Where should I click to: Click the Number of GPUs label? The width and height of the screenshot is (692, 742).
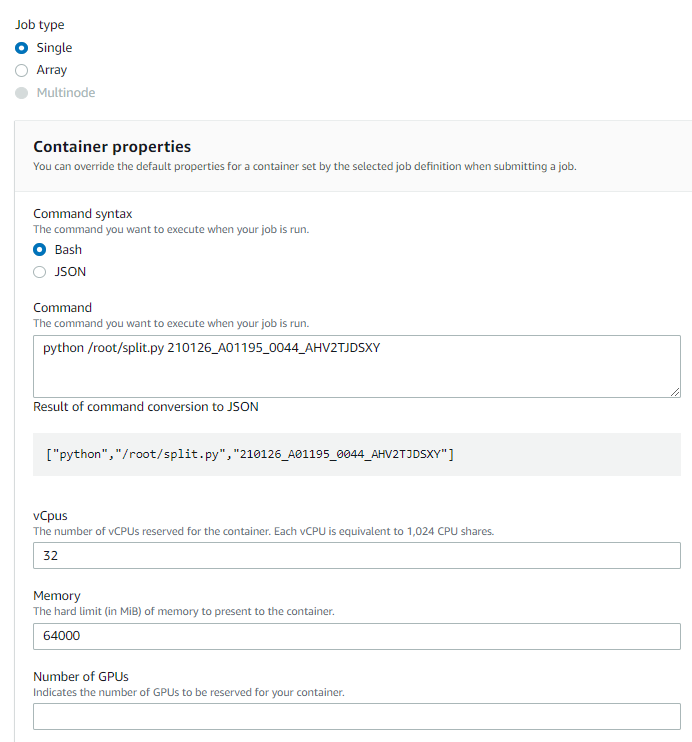point(81,677)
